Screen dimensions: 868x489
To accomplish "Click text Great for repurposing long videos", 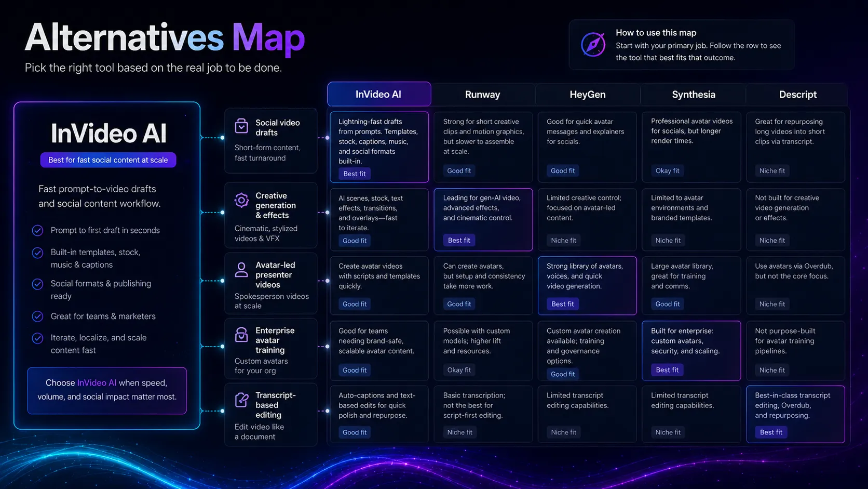I will tap(790, 131).
